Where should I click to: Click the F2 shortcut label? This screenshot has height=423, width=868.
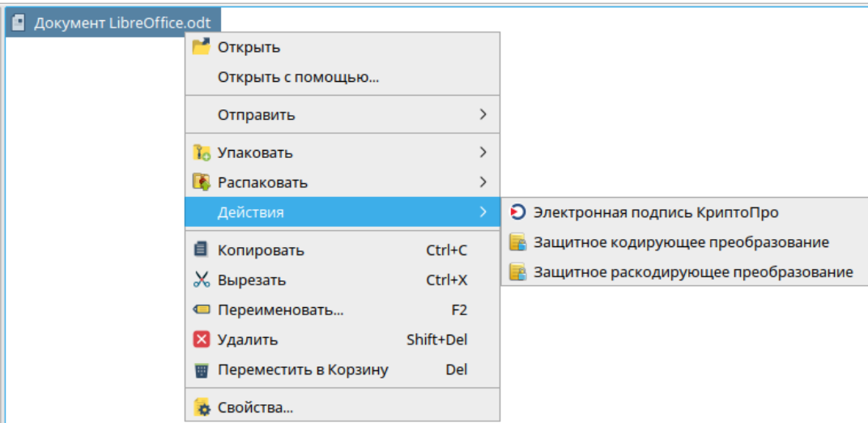[x=459, y=310]
